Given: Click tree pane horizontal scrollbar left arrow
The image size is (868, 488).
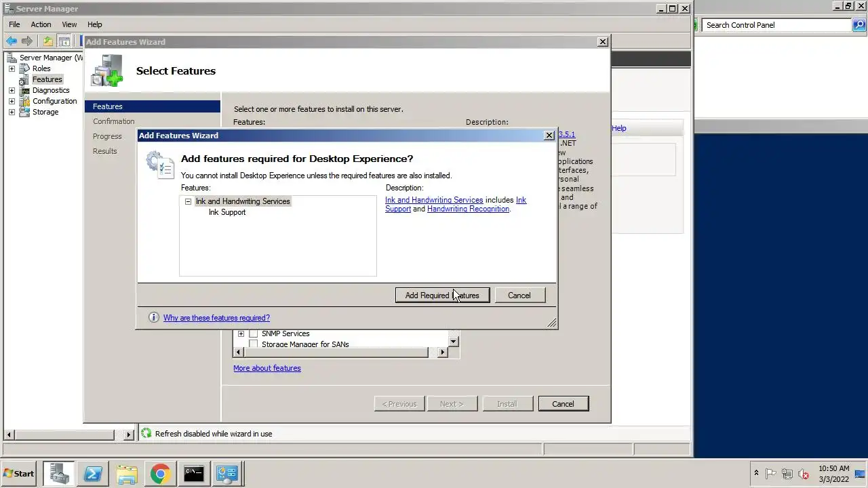Looking at the screenshot, I should pos(9,434).
